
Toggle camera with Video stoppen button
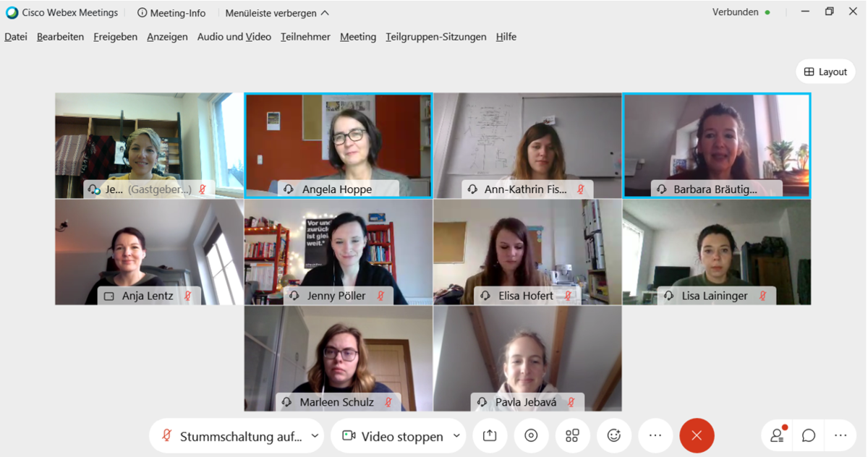point(393,436)
